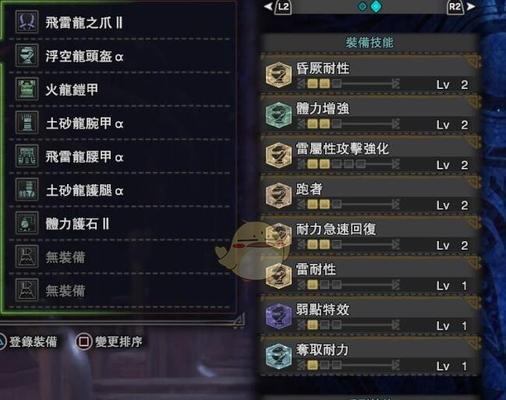The height and width of the screenshot is (400, 506).
Task: Click the 土砂龍腕甲α arm guard icon
Action: point(27,123)
